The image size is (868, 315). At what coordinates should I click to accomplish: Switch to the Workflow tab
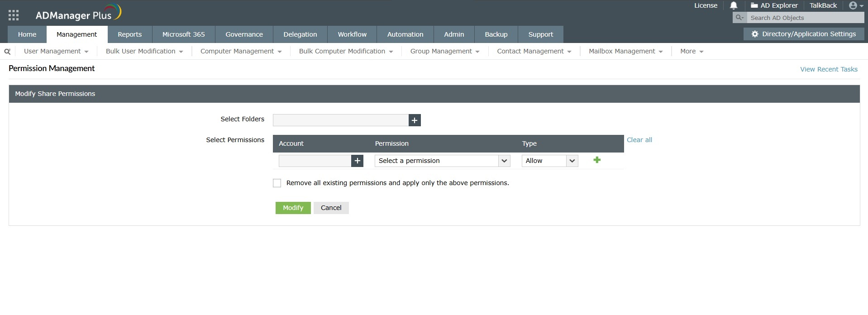[352, 34]
